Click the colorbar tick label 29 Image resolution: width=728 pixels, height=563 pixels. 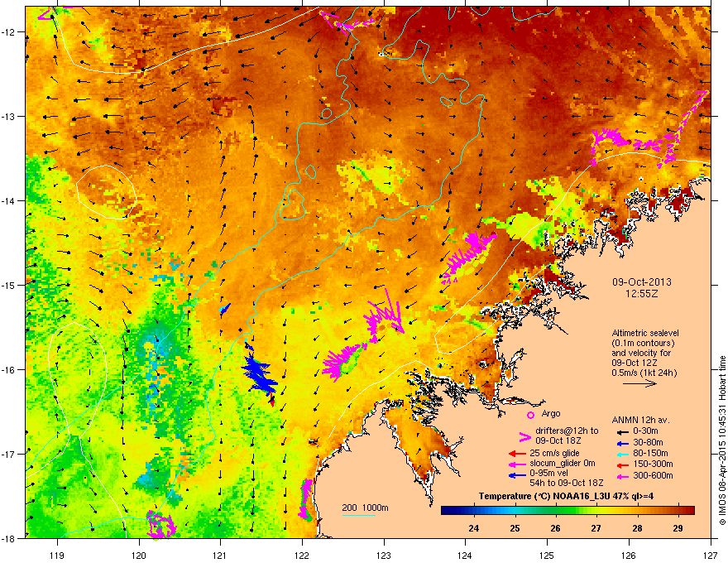click(678, 528)
